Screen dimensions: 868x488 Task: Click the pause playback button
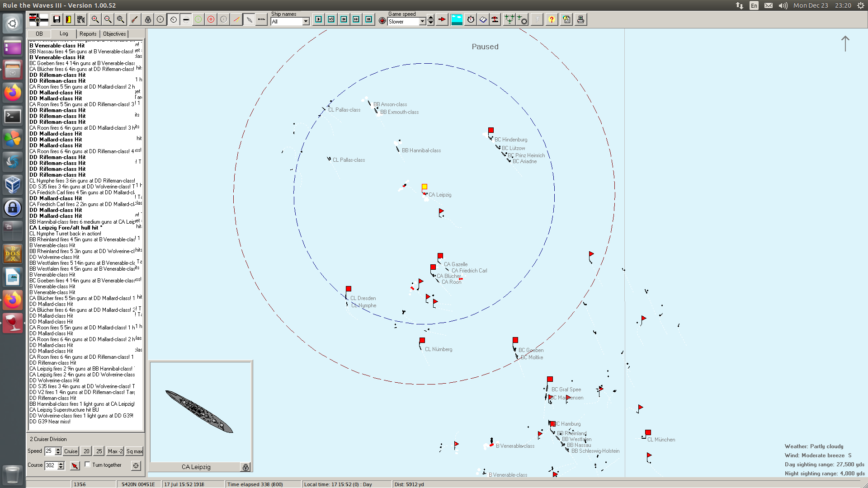pos(368,19)
